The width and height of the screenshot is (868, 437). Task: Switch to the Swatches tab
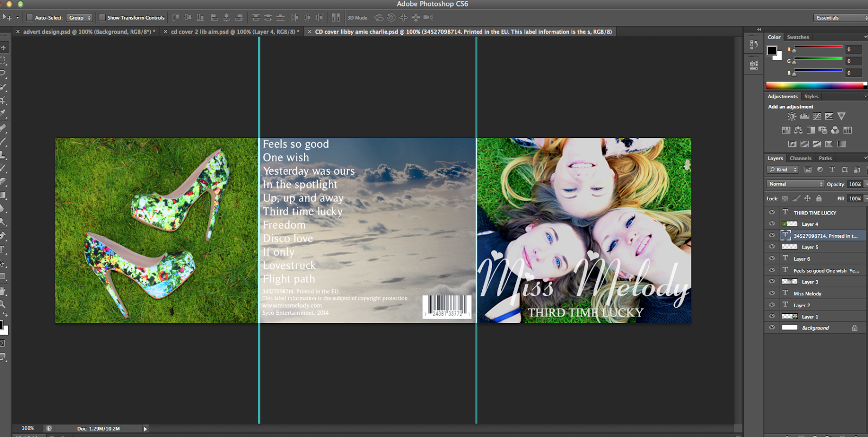[798, 37]
